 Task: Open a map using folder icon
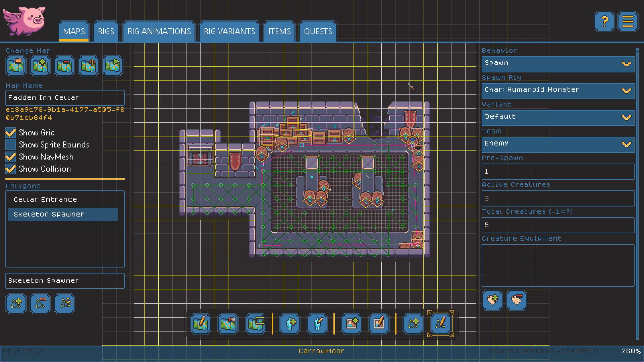point(16,65)
